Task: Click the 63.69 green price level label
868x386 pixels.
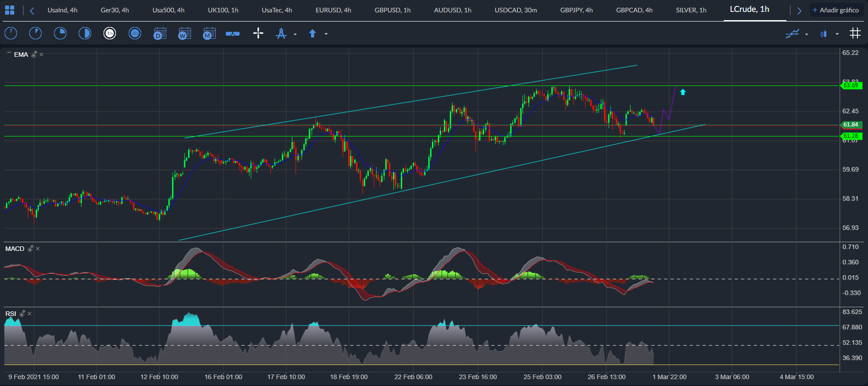Action: coord(851,86)
